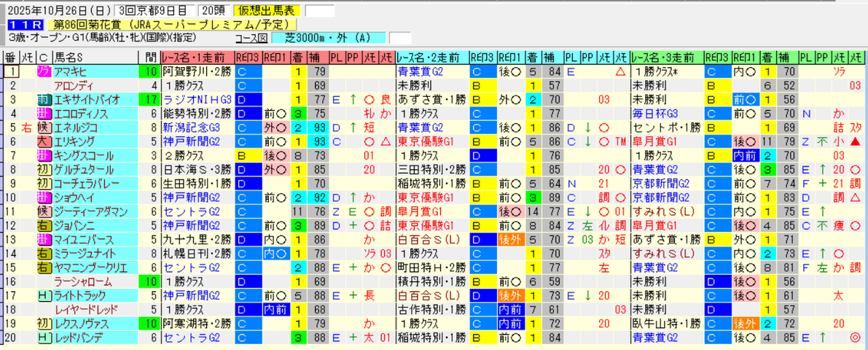
Task: Click the H badge beside レッドバンデ
Action: point(43,337)
